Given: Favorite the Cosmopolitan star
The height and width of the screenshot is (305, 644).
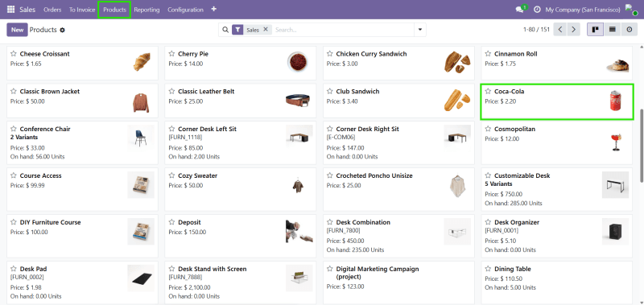Looking at the screenshot, I should 488,129.
